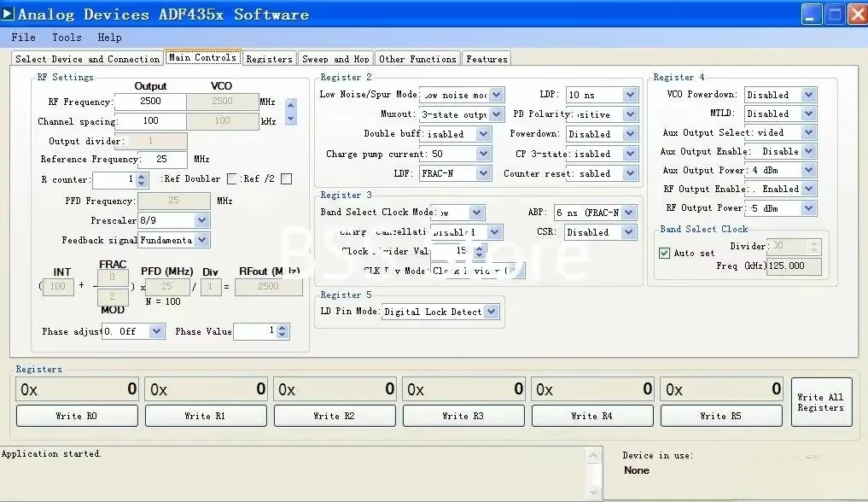Open the Tools menu
868x502 pixels.
67,38
